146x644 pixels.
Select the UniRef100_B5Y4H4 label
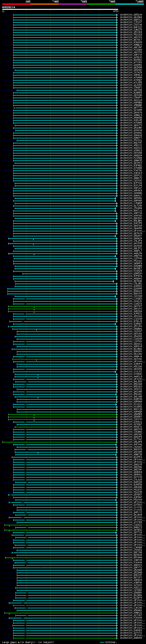131,557
